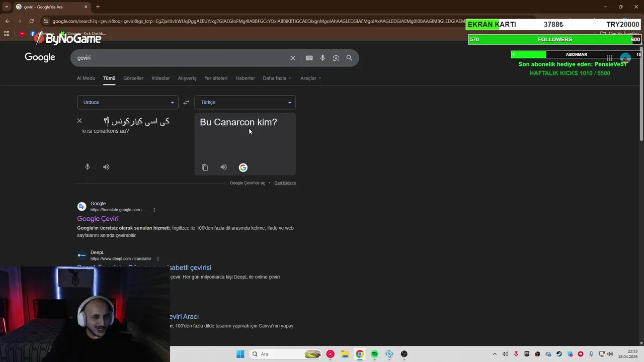Click the magnifier search submit icon
The image size is (644, 362).
(x=349, y=58)
